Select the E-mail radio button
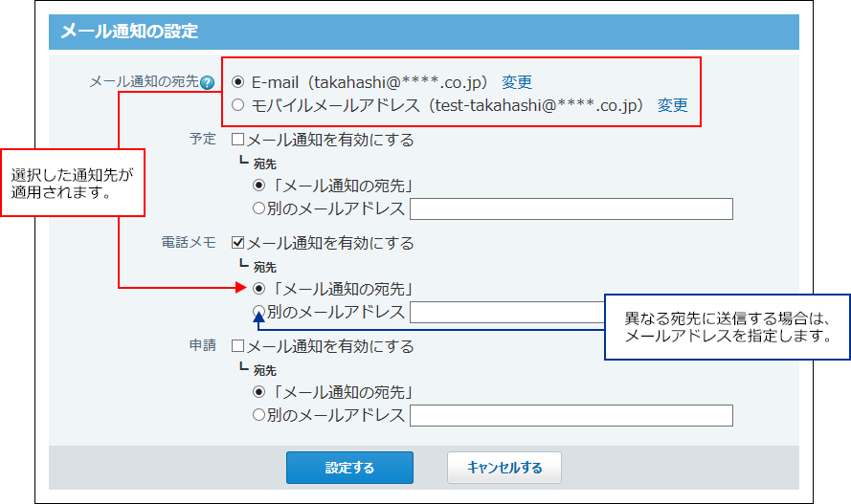This screenshot has width=851, height=504. click(238, 82)
